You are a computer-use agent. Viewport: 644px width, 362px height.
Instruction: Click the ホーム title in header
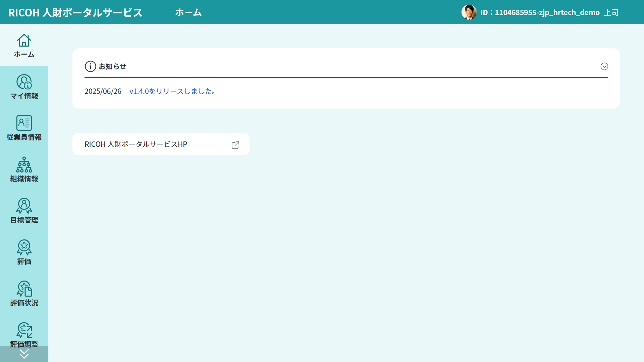(x=188, y=12)
